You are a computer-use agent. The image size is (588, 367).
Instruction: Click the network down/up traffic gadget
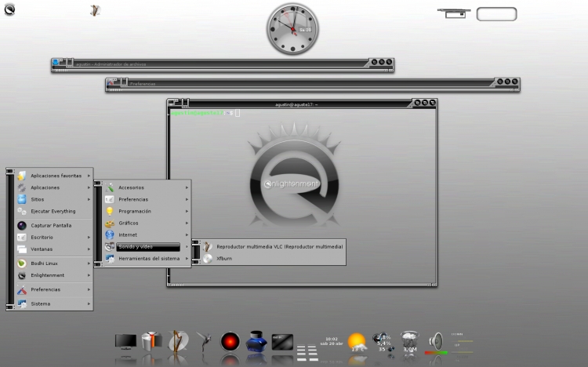point(462,343)
